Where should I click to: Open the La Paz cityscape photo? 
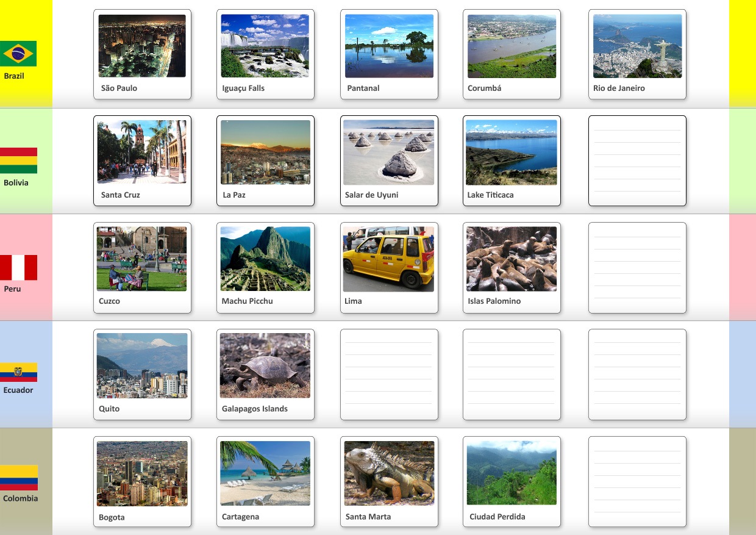[x=265, y=152]
